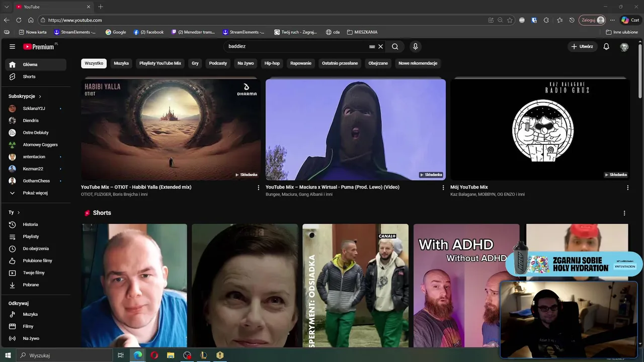Open the Copilot Czat button
Screen dimensions: 644x362
click(x=630, y=20)
